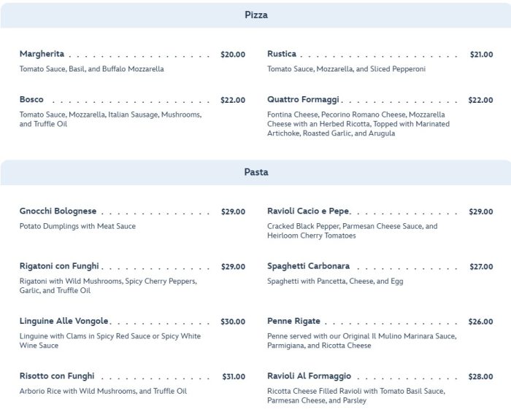Screen dimensions: 511x420
Task: Open the Ravioli Al Formaggio item
Action: (x=309, y=376)
